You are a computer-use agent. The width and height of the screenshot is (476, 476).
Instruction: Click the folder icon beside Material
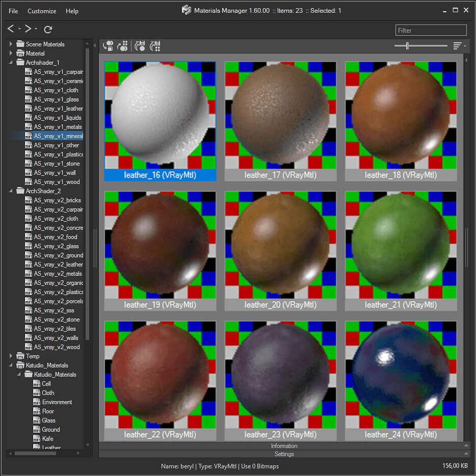point(20,53)
